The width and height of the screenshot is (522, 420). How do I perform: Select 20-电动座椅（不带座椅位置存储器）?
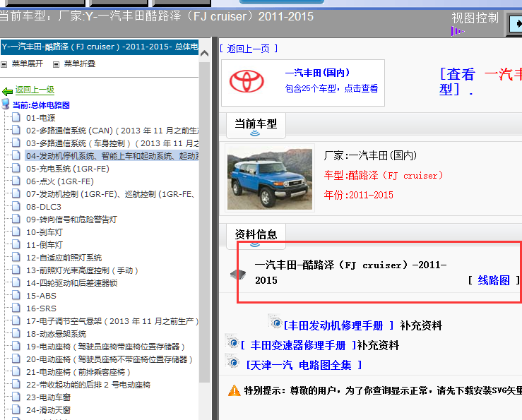tap(109, 359)
